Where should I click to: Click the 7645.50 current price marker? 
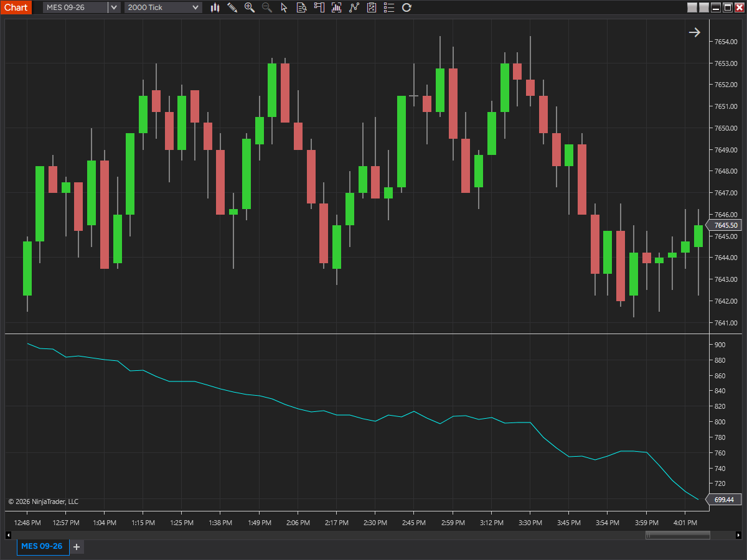click(723, 225)
